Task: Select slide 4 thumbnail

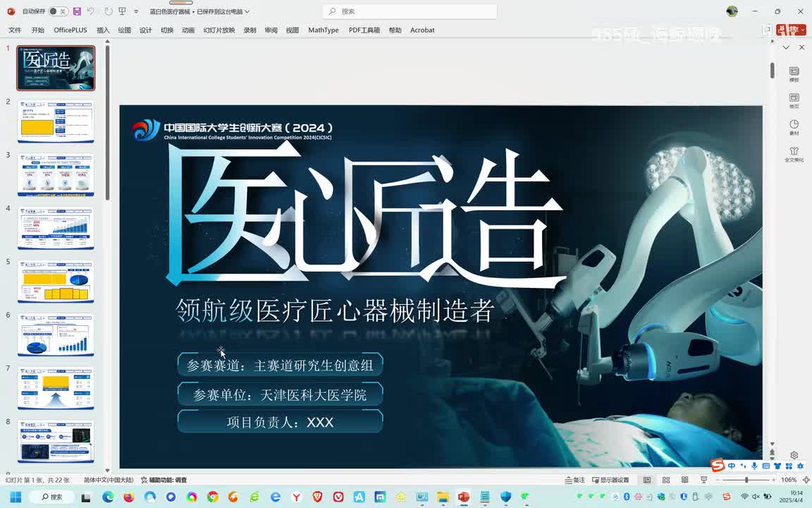Action: (x=56, y=229)
